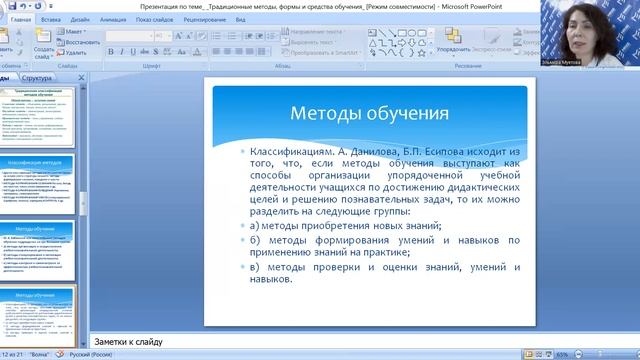The image size is (640, 360).
Task: Click the Удалить slide button
Action: point(72,53)
